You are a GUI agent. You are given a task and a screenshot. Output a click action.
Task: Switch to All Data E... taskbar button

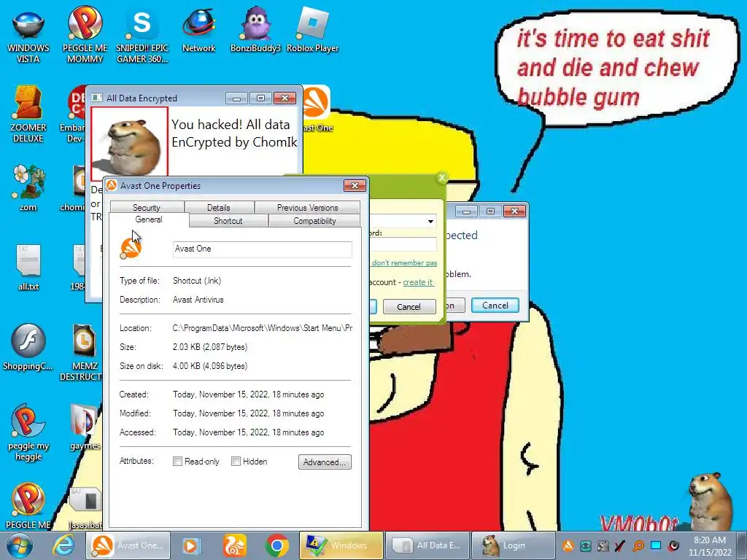[x=427, y=545]
